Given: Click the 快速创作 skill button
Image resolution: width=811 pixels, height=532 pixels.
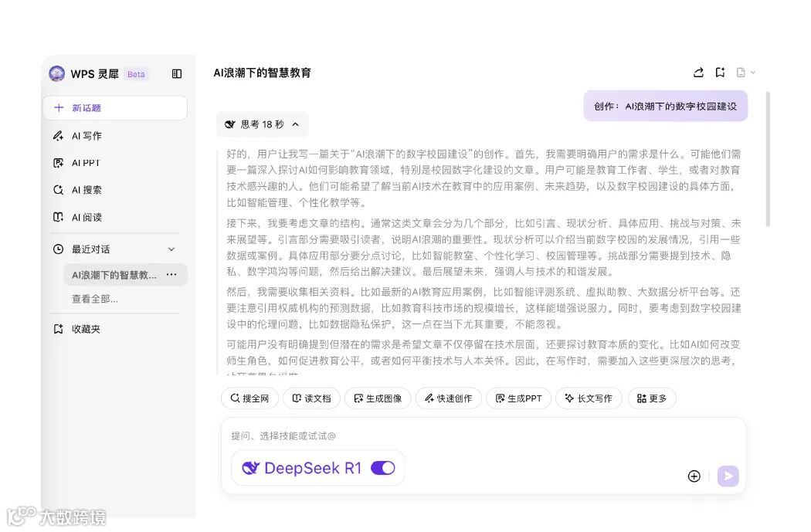Looking at the screenshot, I should [x=449, y=398].
